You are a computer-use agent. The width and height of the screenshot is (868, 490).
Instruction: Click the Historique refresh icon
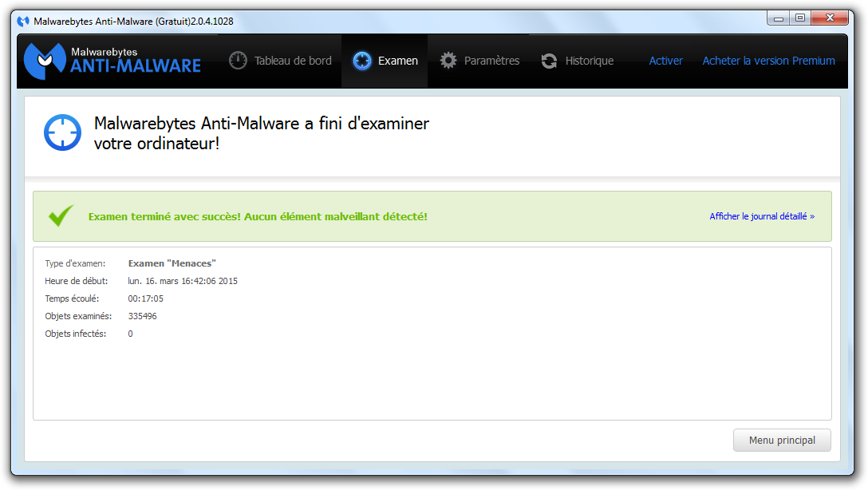(549, 61)
